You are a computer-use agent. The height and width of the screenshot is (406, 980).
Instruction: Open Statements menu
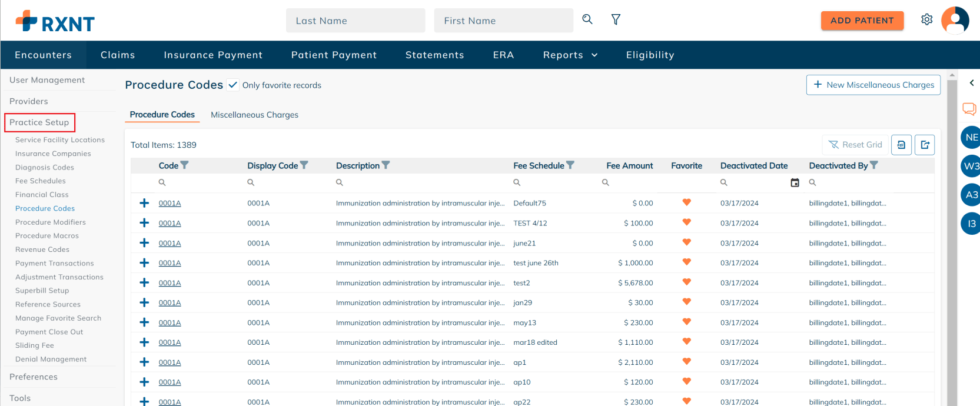pos(435,55)
